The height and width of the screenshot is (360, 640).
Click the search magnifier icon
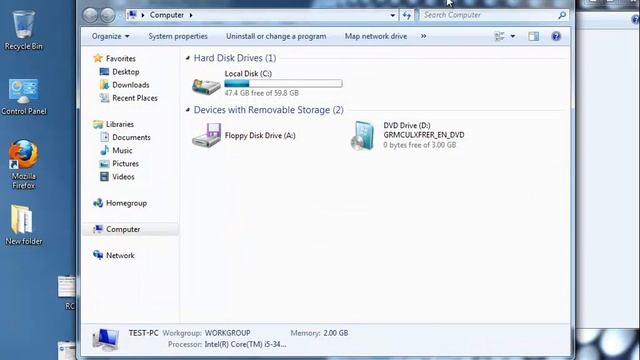tap(562, 15)
